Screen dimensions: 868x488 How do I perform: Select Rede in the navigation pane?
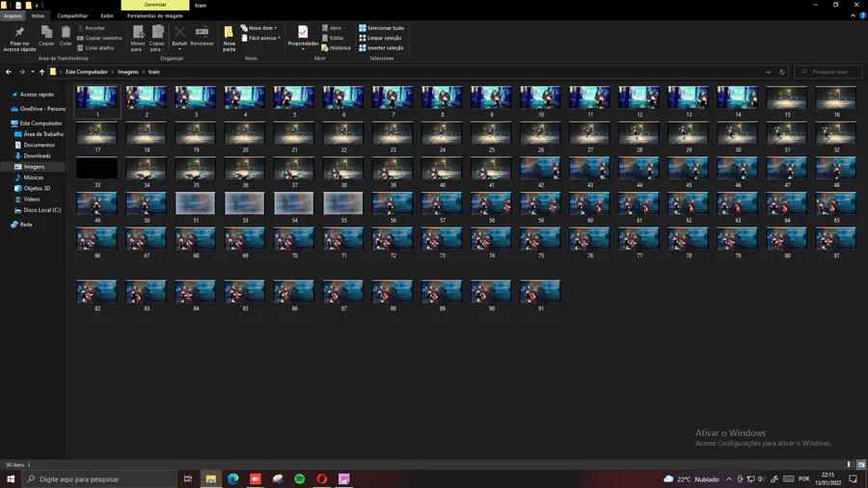(21, 224)
